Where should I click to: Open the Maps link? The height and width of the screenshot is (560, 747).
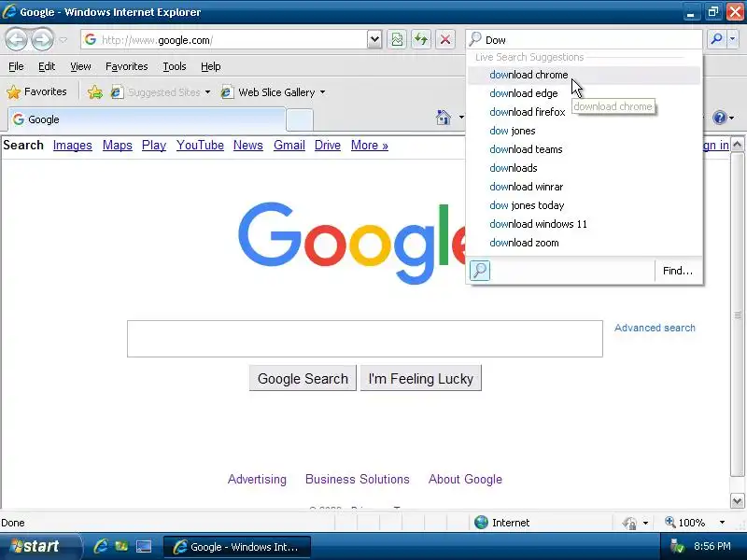pos(118,146)
